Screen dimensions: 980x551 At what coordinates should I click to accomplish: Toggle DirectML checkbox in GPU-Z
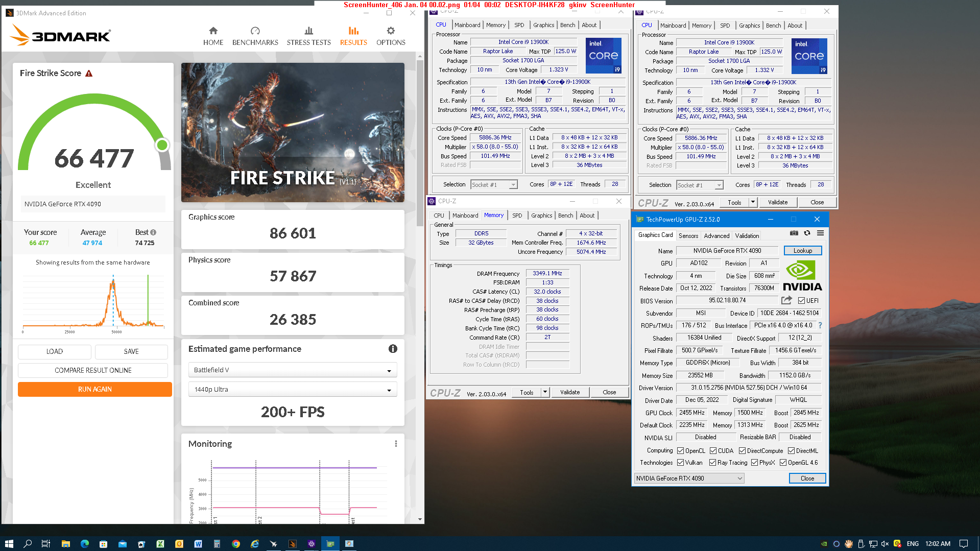pyautogui.click(x=791, y=451)
